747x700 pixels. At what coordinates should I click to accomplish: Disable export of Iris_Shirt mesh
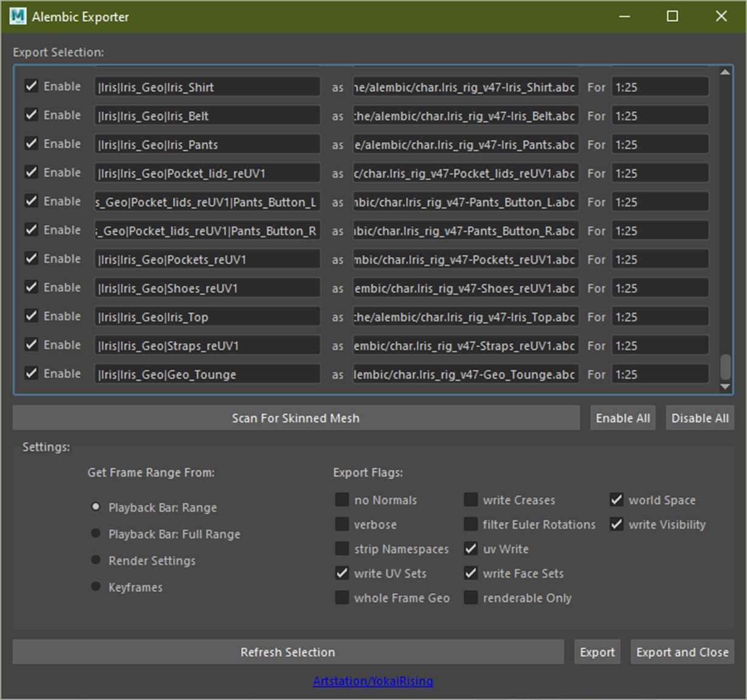[31, 86]
